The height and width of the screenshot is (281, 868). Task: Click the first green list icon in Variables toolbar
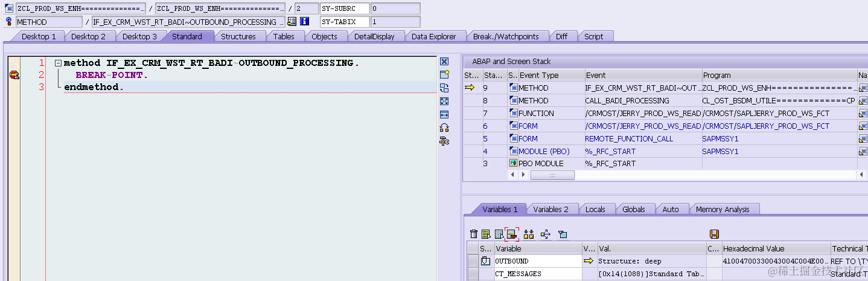coord(486,234)
